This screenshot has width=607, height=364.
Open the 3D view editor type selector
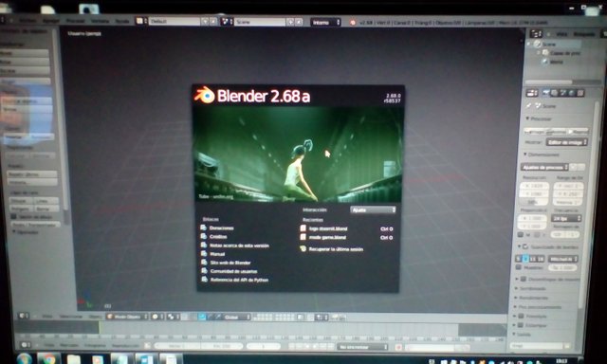pos(24,316)
